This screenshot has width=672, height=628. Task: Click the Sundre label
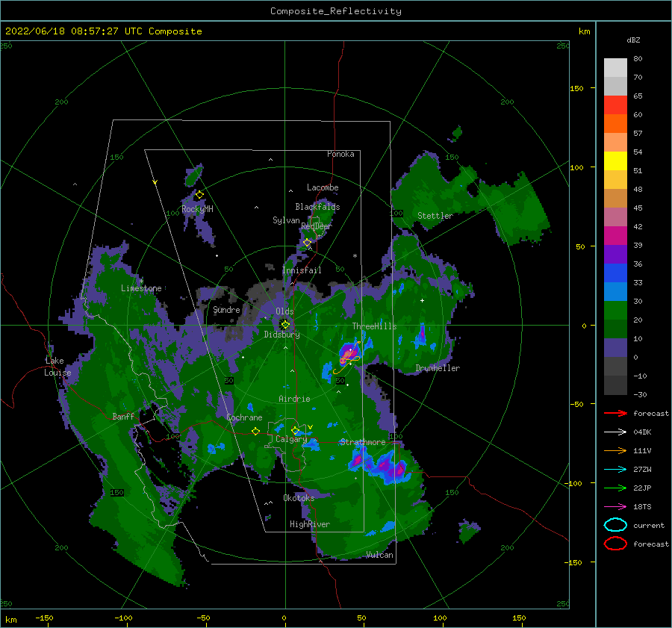(x=227, y=309)
